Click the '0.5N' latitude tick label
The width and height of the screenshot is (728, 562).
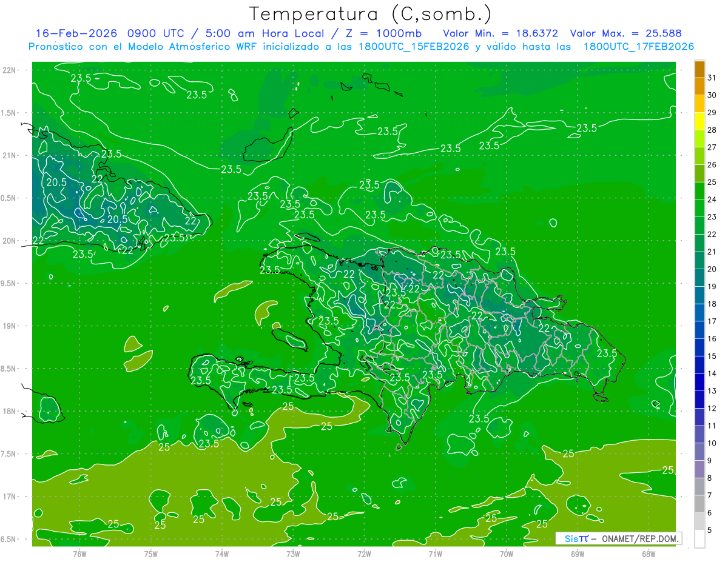[8, 199]
